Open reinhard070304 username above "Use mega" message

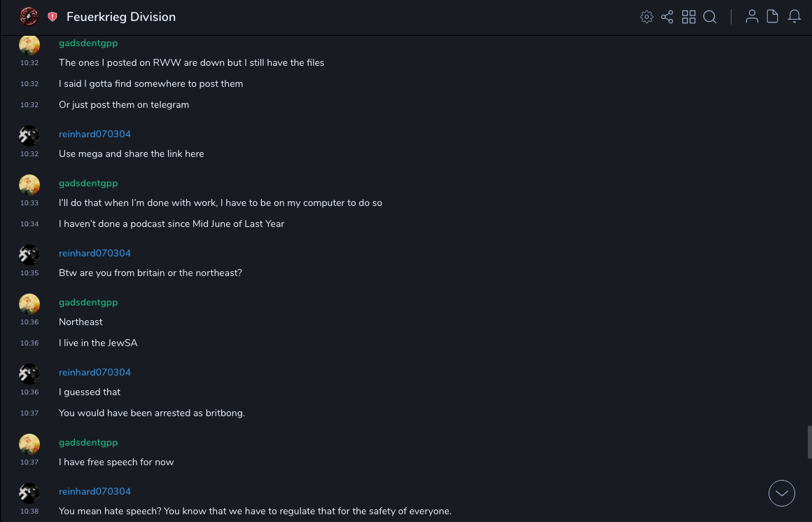pyautogui.click(x=94, y=134)
